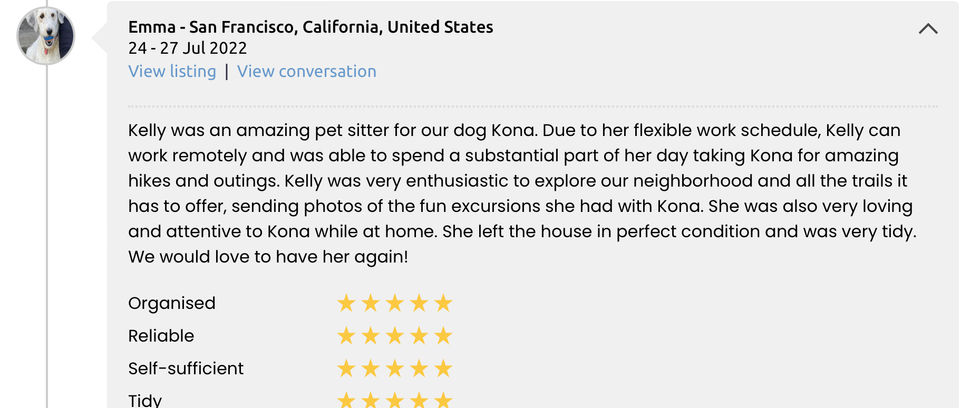Click the first star in the Organised rating
The width and height of the screenshot is (980, 408).
pyautogui.click(x=346, y=304)
